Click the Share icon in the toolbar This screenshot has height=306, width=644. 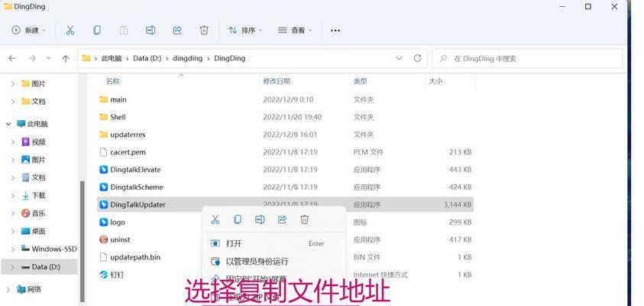click(177, 30)
